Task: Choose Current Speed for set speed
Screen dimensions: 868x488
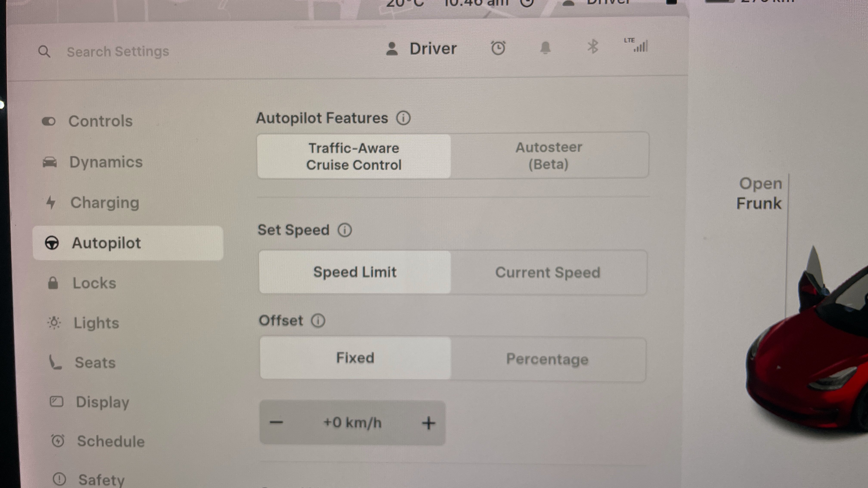Action: 548,272
